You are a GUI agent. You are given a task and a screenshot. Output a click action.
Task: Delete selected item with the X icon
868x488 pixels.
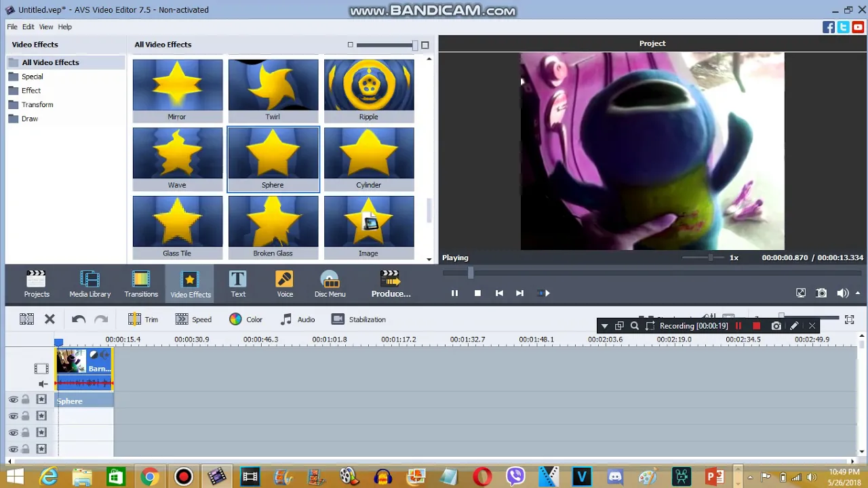click(50, 319)
